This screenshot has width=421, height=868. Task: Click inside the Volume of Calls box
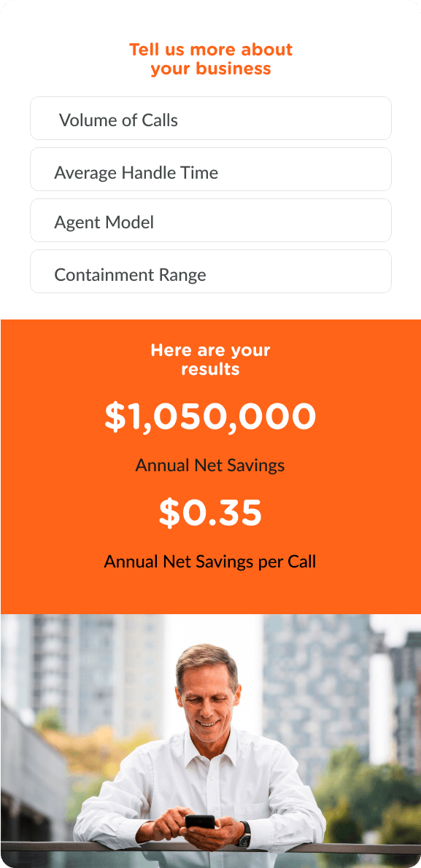pos(210,118)
